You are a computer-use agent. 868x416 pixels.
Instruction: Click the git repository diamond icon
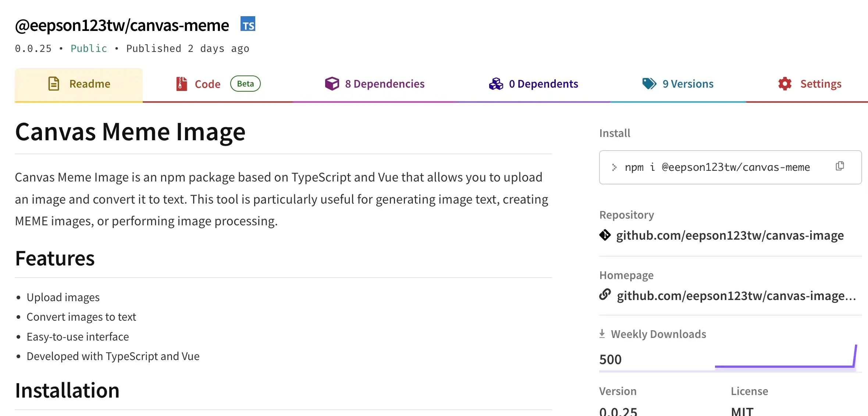click(605, 235)
